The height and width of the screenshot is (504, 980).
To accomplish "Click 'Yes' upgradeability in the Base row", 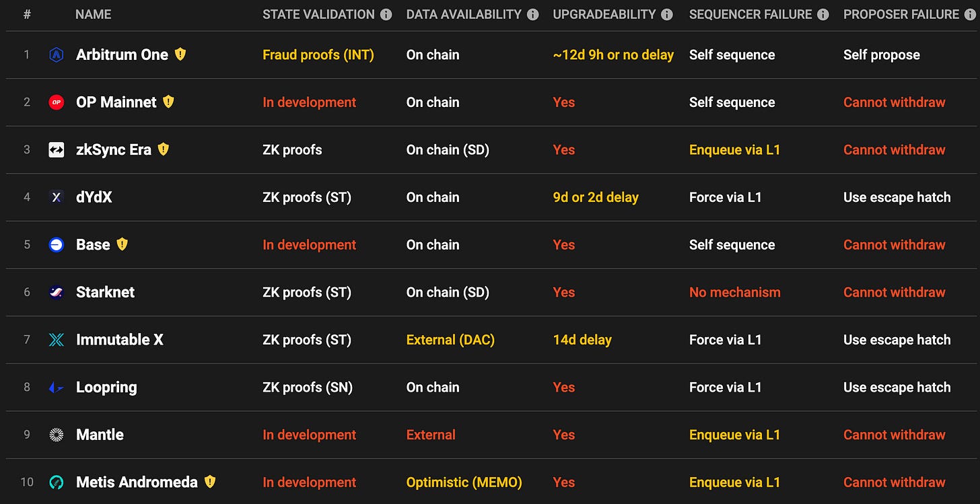I will coord(564,245).
